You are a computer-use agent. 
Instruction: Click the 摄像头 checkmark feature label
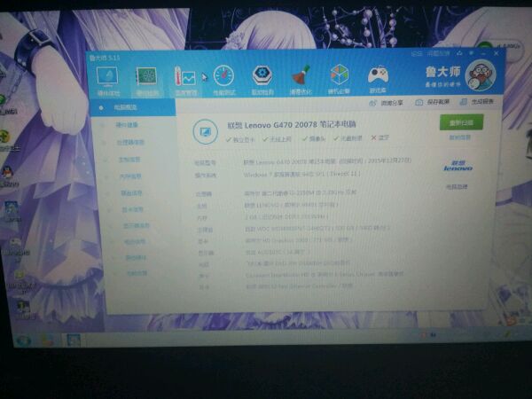pos(314,139)
